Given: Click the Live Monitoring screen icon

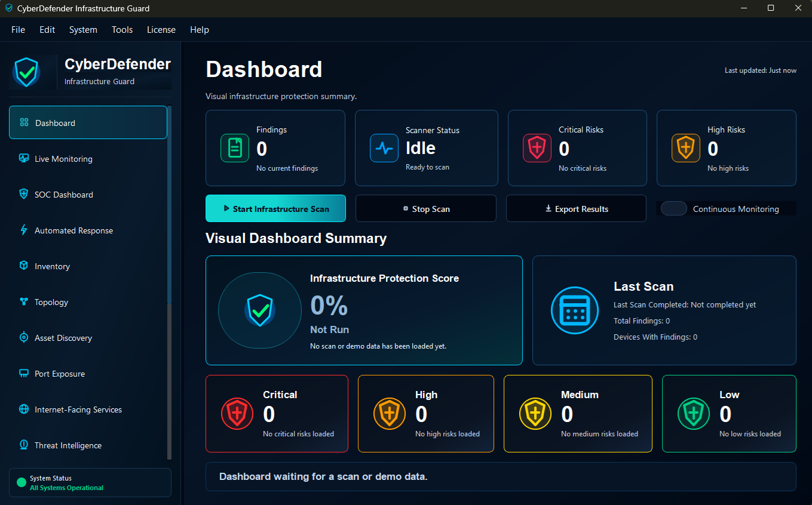Looking at the screenshot, I should [x=24, y=159].
